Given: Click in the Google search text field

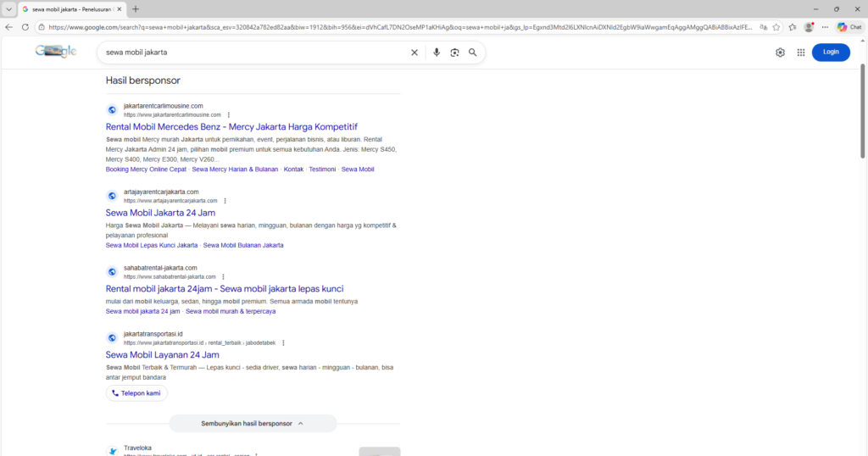Looking at the screenshot, I should 254,53.
